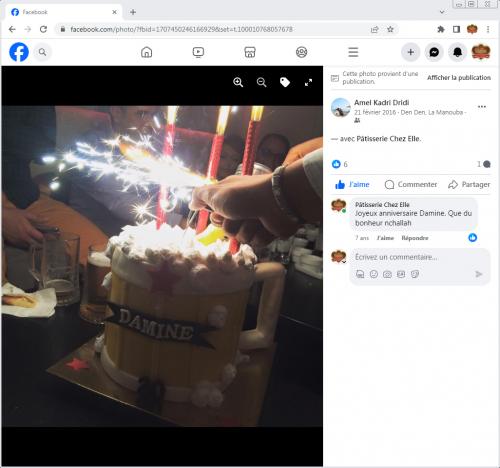The image size is (500, 468).
Task: Open the Watch video icon
Action: [x=198, y=52]
